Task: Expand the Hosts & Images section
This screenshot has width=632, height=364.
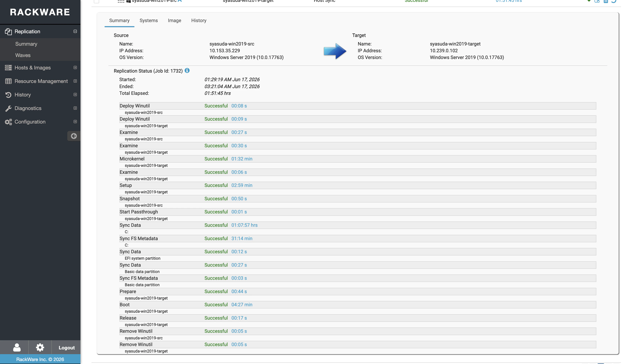Action: click(75, 67)
